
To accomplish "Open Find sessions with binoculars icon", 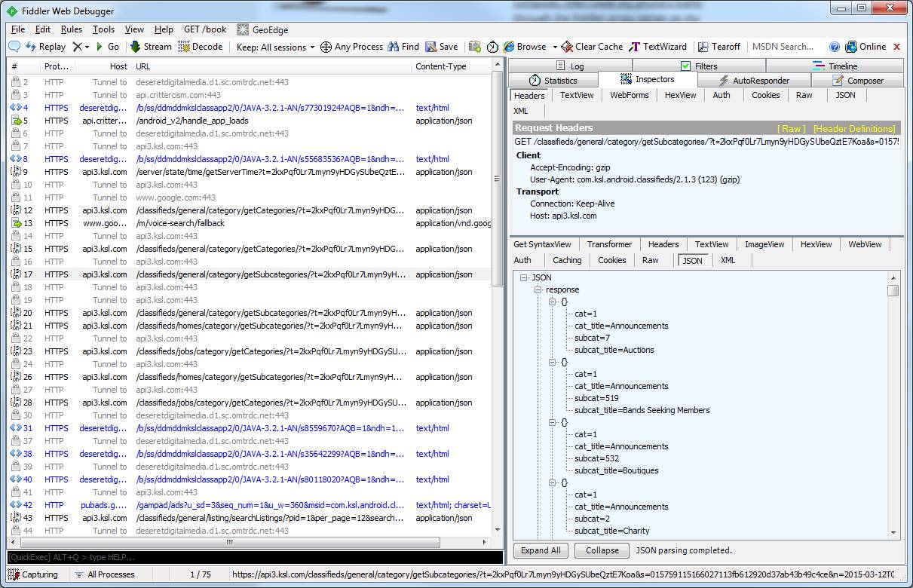I will click(403, 47).
